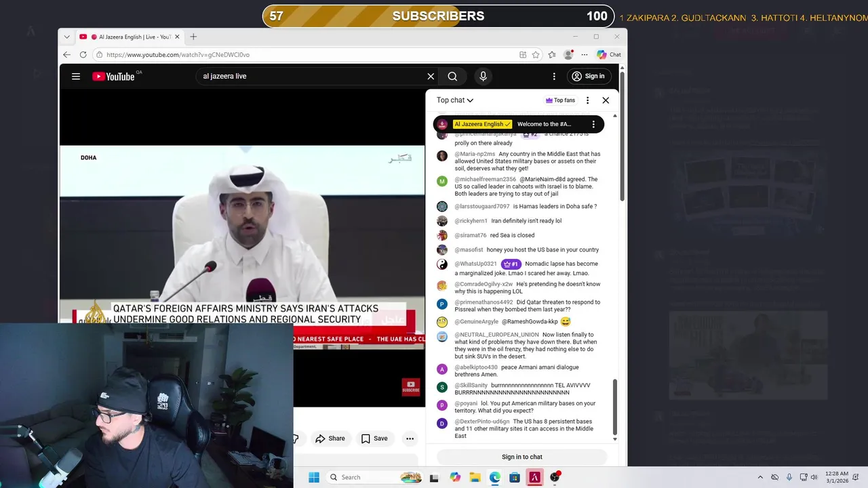Viewport: 868px width, 488px height.
Task: Click the Subscribe watermark on the video
Action: tap(410, 387)
